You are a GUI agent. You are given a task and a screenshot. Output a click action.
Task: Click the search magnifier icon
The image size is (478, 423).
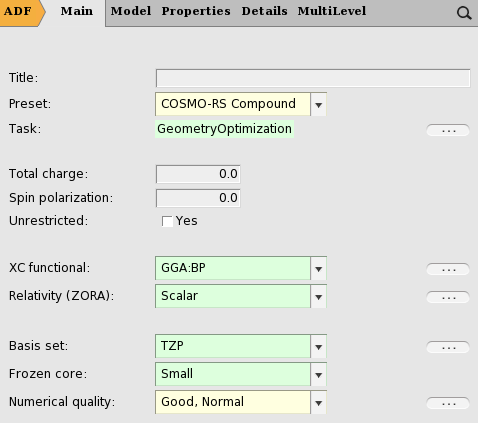point(464,13)
